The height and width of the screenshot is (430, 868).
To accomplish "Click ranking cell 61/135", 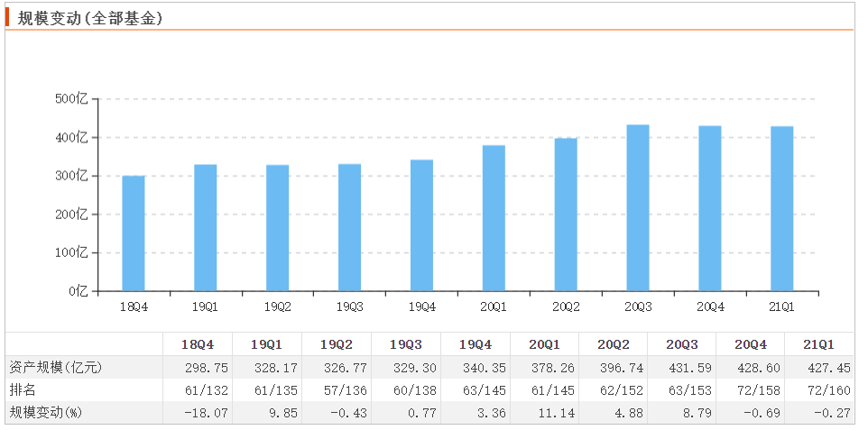I will pyautogui.click(x=277, y=390).
